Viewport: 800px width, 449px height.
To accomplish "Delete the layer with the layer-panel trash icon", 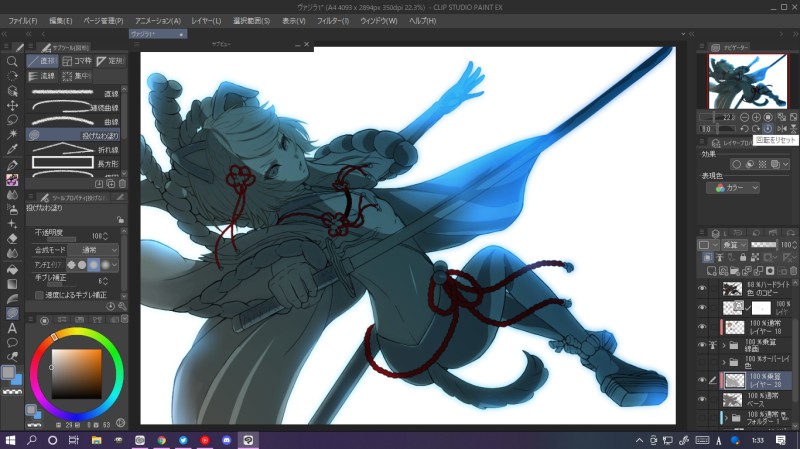I will tap(793, 270).
